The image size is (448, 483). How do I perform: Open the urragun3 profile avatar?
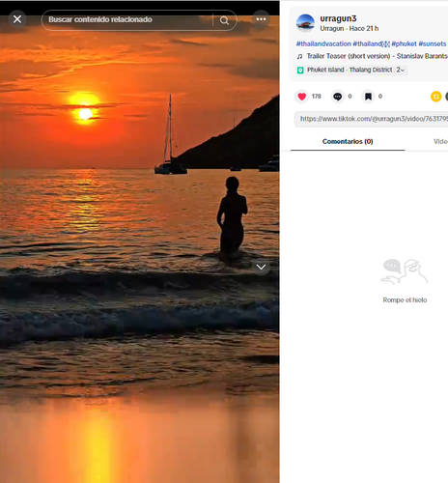[x=305, y=23]
